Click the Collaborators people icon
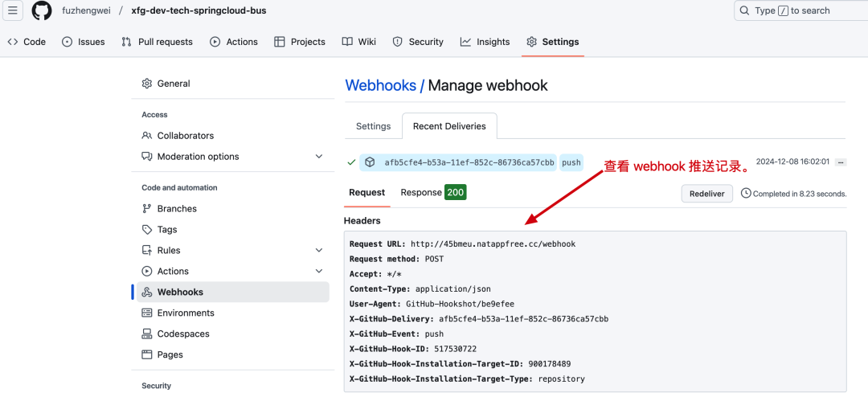Image resolution: width=868 pixels, height=393 pixels. coord(147,136)
